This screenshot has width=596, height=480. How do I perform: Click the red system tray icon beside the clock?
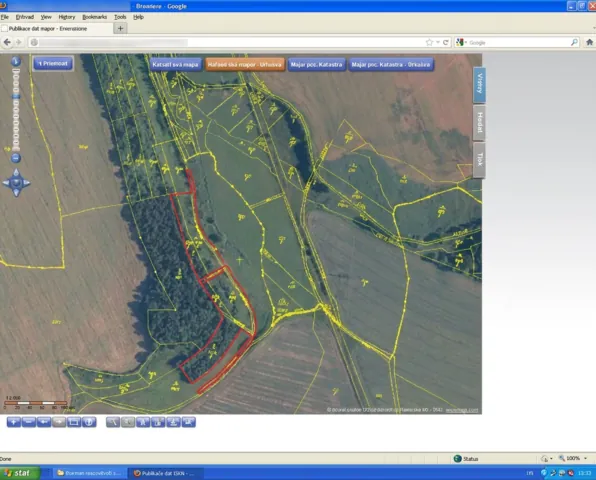point(571,473)
